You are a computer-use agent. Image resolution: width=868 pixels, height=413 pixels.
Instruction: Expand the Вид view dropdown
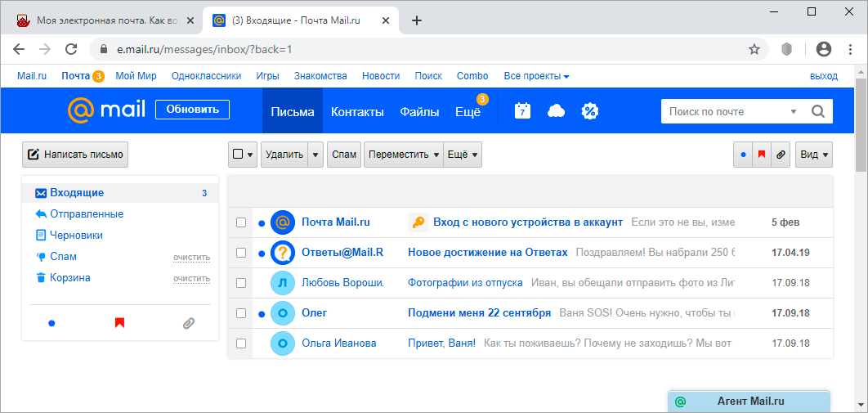pyautogui.click(x=813, y=155)
